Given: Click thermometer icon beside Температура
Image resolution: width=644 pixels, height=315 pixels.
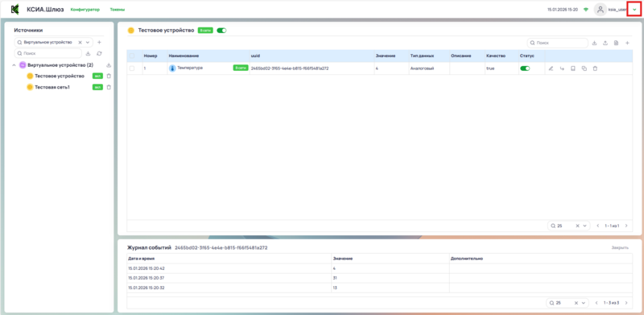Looking at the screenshot, I should (172, 68).
